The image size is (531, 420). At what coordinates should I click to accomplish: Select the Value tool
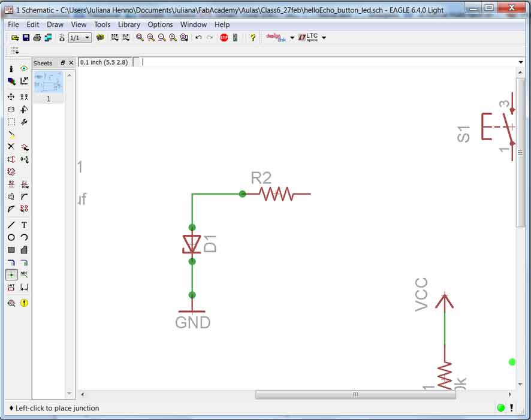tap(24, 184)
